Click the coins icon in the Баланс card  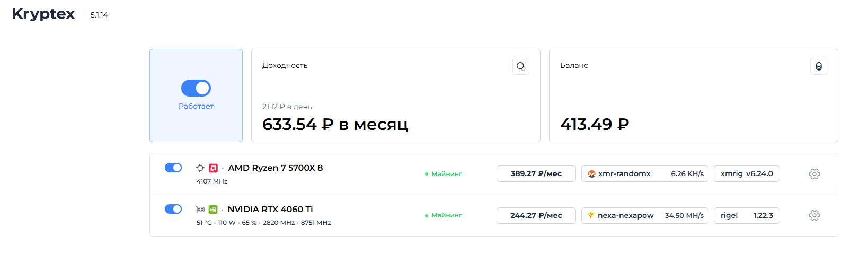(819, 66)
